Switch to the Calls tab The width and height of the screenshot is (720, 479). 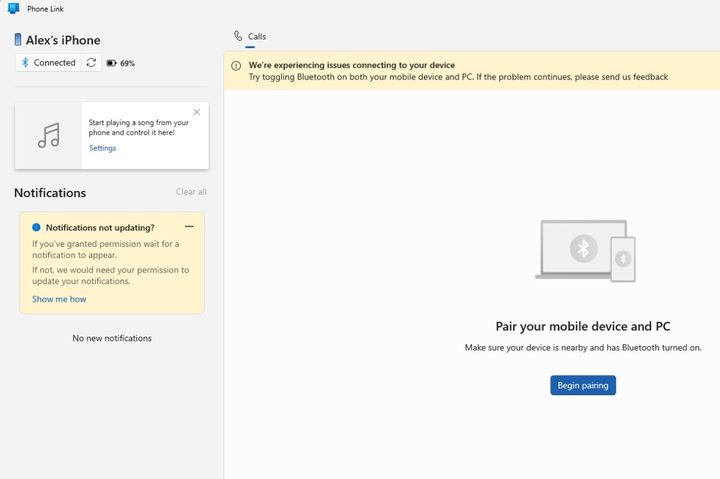[250, 37]
